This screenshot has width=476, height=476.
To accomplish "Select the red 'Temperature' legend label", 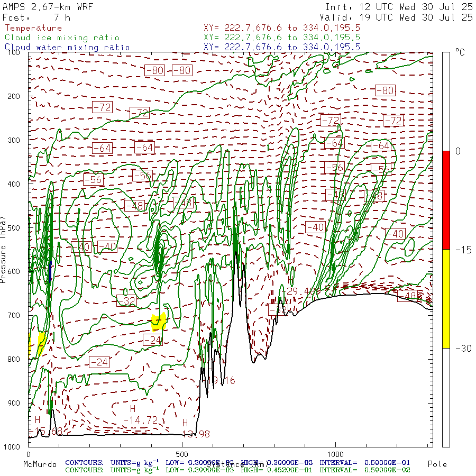I will click(x=33, y=28).
